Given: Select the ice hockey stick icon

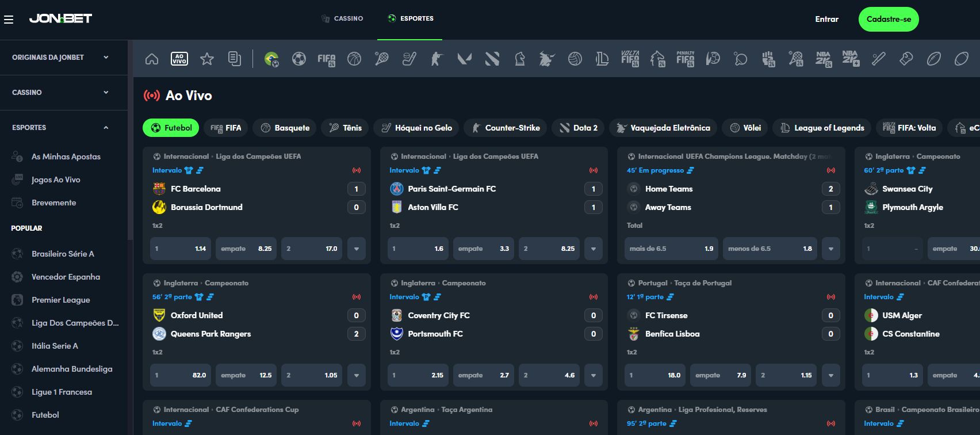Looking at the screenshot, I should click(409, 59).
